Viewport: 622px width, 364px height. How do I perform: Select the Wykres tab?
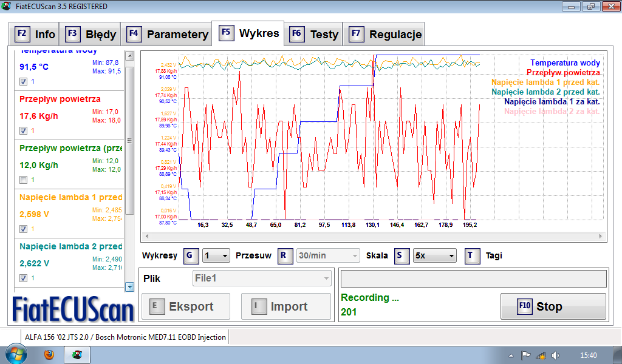(x=248, y=33)
